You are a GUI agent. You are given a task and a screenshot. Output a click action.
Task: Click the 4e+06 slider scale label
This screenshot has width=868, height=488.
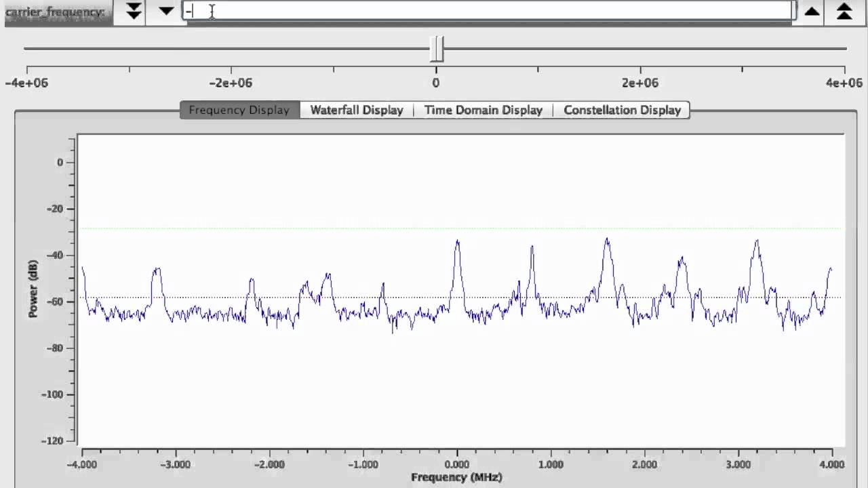[844, 83]
